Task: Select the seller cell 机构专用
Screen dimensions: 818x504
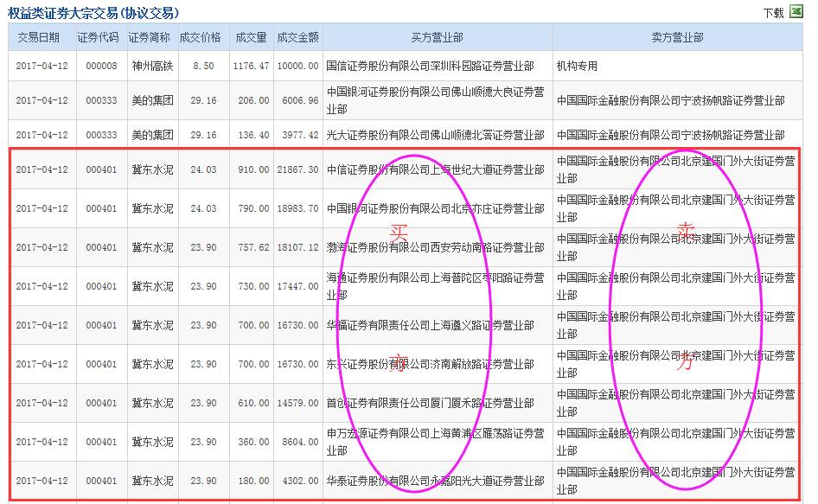Action: [577, 66]
